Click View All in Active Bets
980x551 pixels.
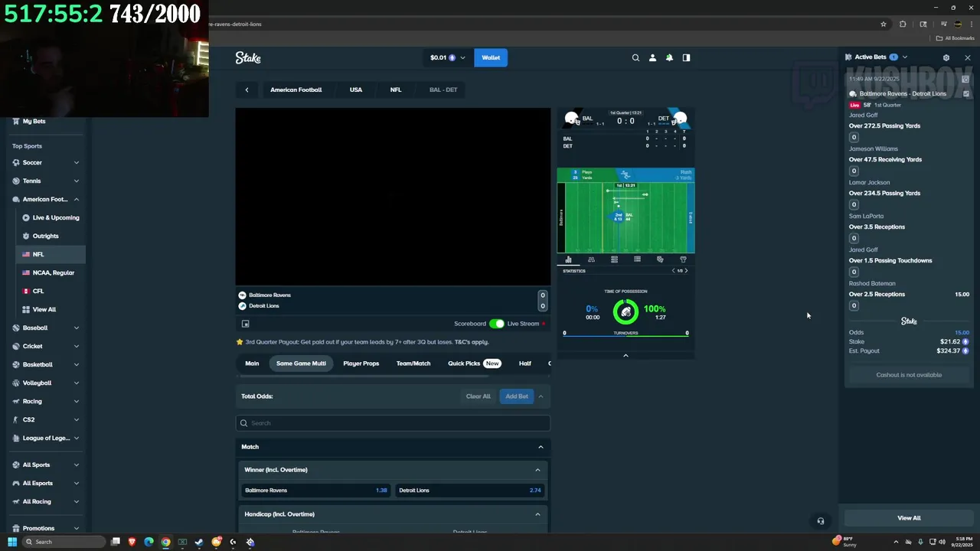coord(909,518)
